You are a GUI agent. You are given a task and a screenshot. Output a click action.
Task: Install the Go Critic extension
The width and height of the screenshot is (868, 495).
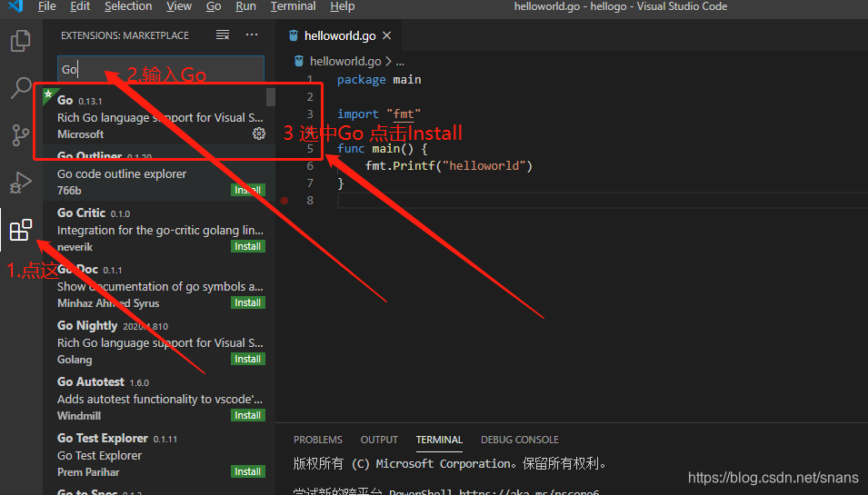coord(247,246)
